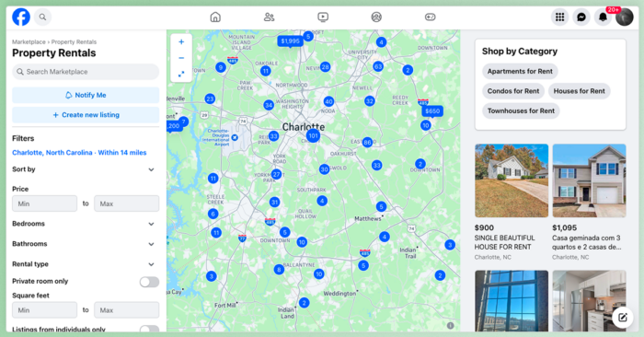Select Townhouses for Rent category
644x337 pixels.
click(521, 110)
